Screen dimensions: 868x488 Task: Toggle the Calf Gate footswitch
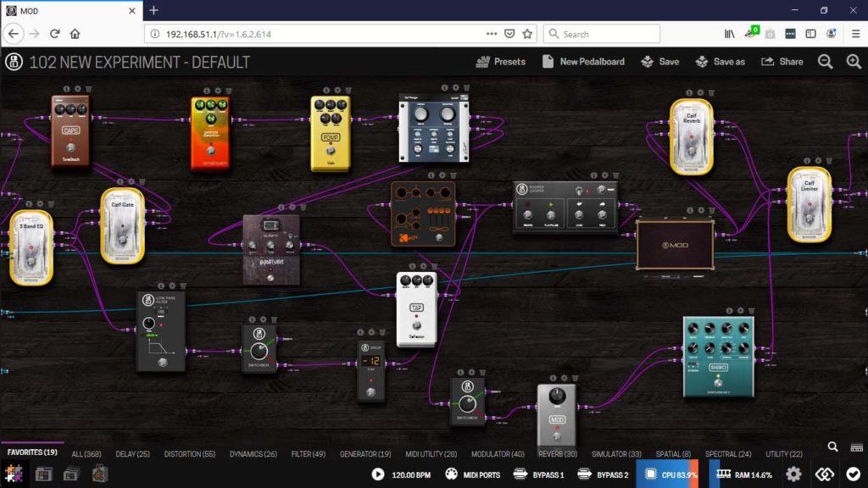(122, 241)
